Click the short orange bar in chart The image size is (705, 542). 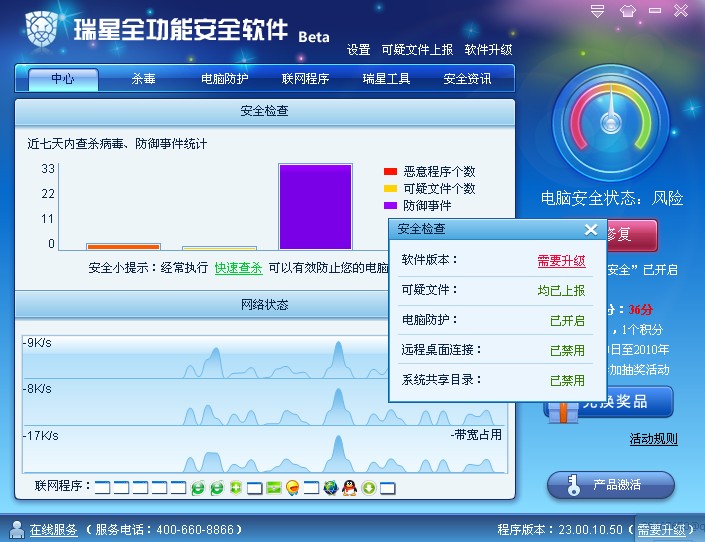(123, 246)
